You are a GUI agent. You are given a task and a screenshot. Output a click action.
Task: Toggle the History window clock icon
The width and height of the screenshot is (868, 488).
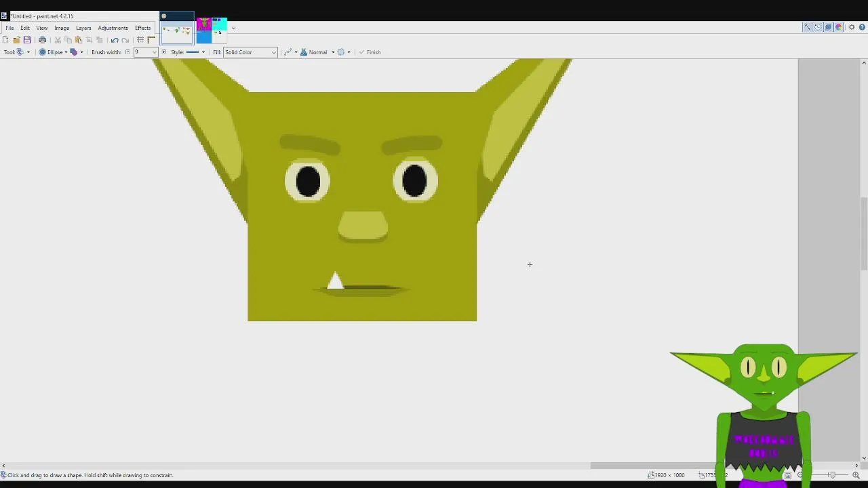pyautogui.click(x=818, y=27)
